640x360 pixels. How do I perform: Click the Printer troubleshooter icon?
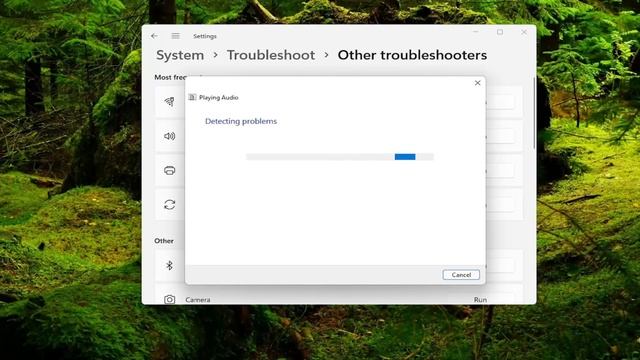coord(169,170)
